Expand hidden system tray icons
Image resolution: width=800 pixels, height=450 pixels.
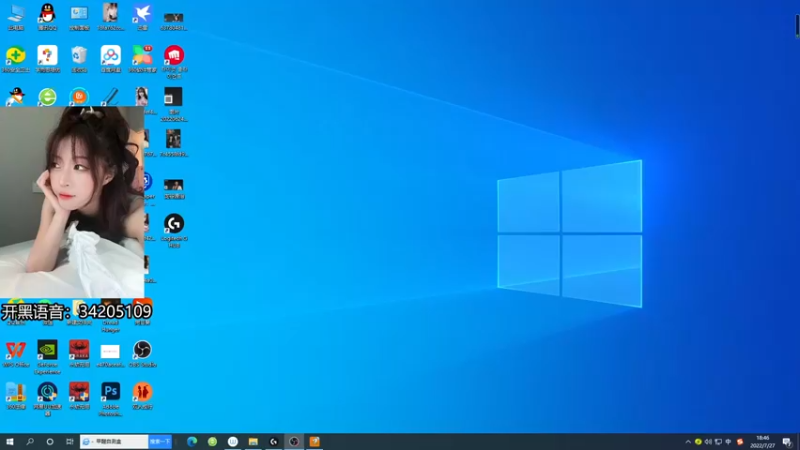click(688, 442)
